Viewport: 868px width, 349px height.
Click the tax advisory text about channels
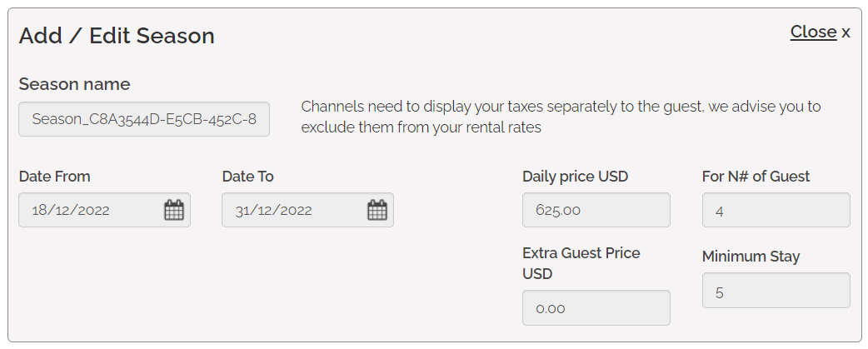coord(560,117)
